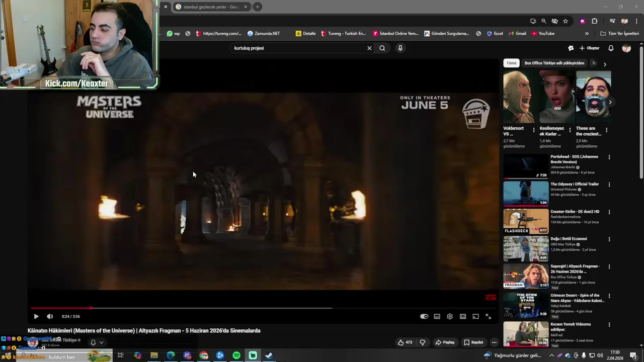Open Google Chrome from the taskbar
The image size is (644, 362).
tap(204, 355)
